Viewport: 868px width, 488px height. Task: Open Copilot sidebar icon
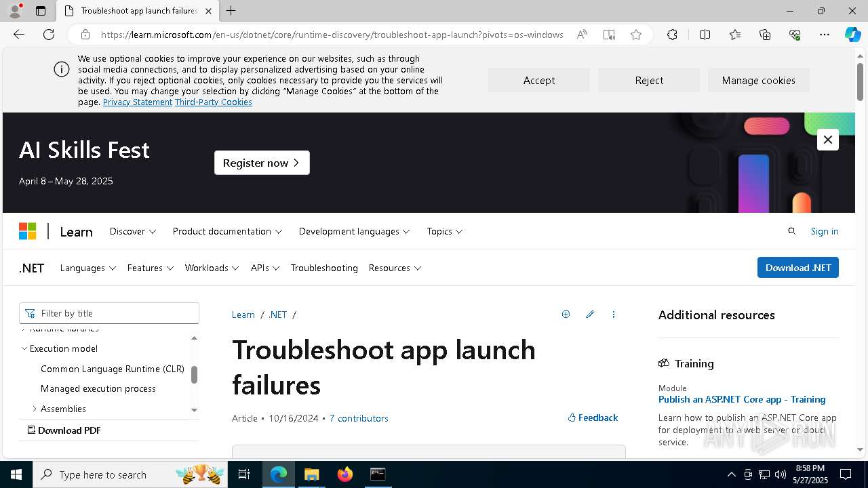pos(853,35)
